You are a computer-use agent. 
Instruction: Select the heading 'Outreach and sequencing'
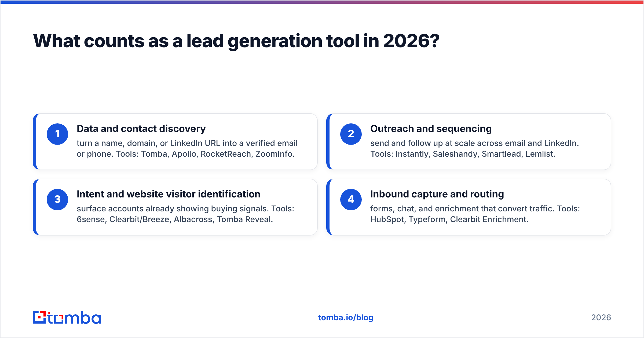coord(431,129)
